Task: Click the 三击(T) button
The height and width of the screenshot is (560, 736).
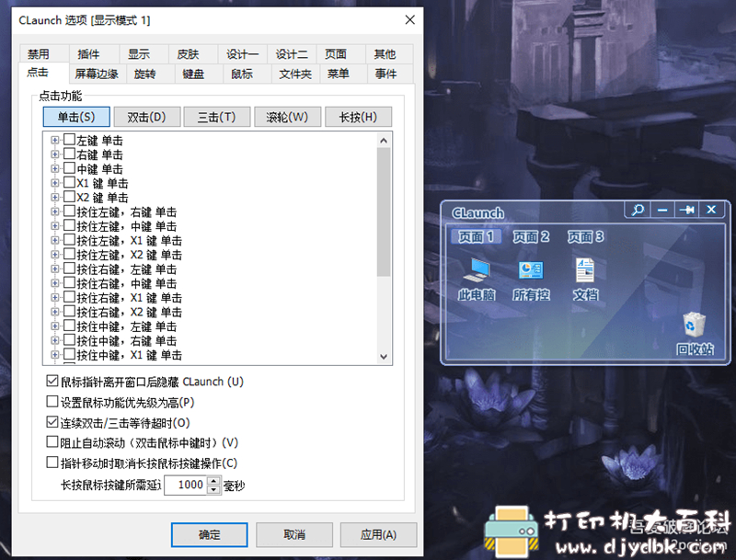Action: 217,117
